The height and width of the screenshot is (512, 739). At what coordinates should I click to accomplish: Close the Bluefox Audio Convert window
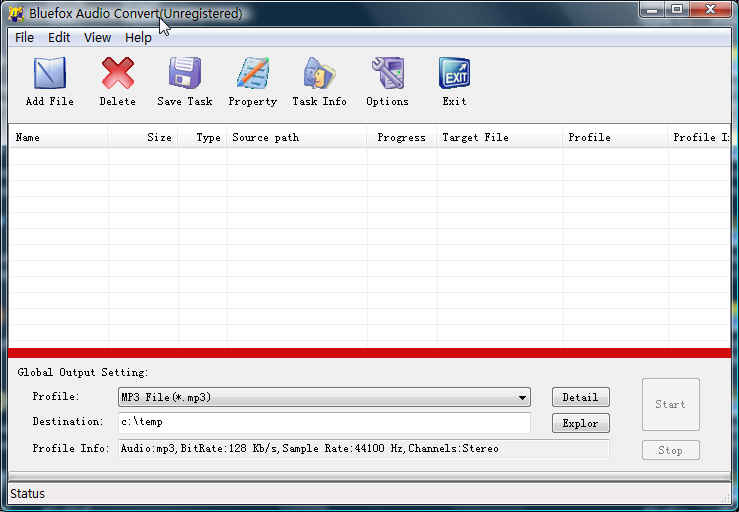(711, 9)
